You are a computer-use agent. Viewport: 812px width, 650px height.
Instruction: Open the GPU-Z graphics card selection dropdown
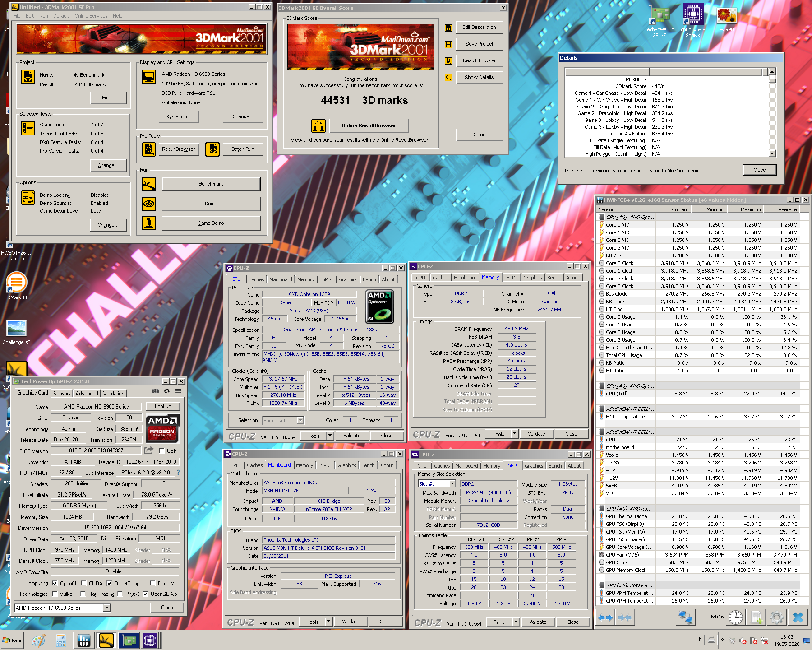(107, 608)
